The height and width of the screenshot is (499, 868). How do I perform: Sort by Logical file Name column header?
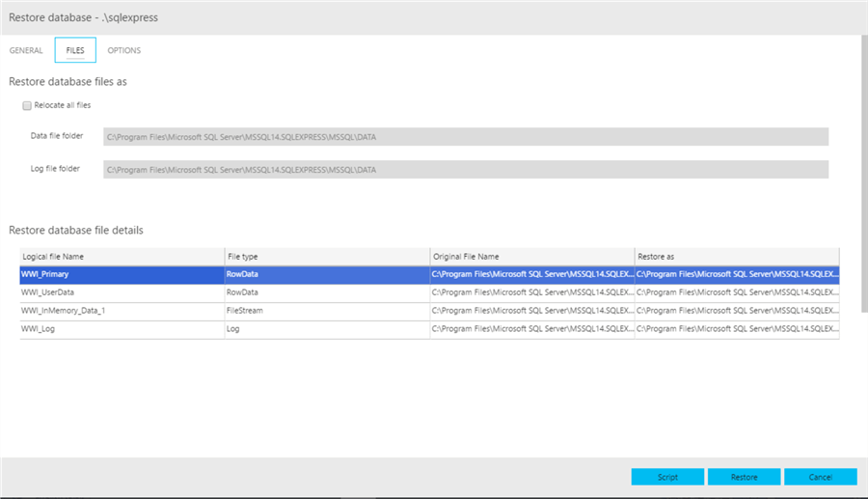(x=121, y=257)
